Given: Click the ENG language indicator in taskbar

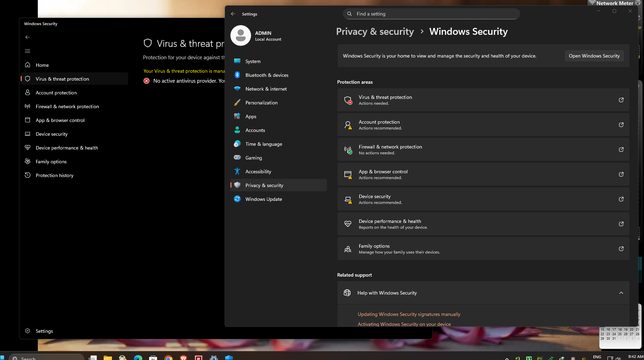Looking at the screenshot, I should click(597, 357).
